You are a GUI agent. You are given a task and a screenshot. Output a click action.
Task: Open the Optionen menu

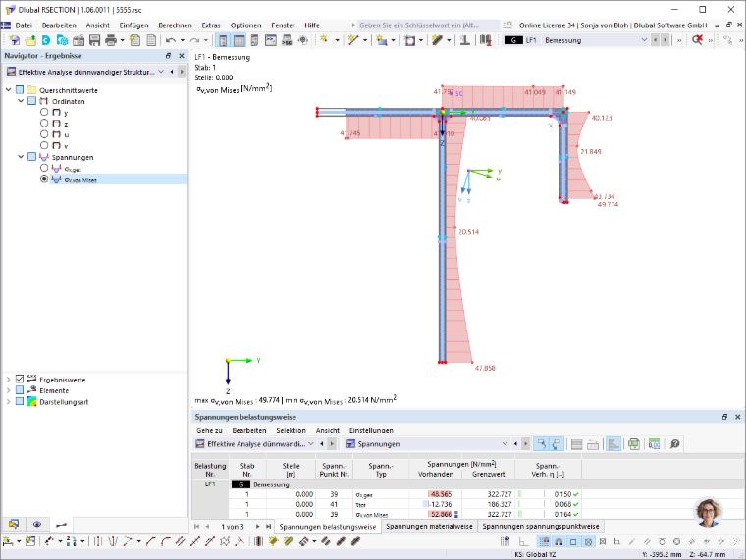coord(245,25)
